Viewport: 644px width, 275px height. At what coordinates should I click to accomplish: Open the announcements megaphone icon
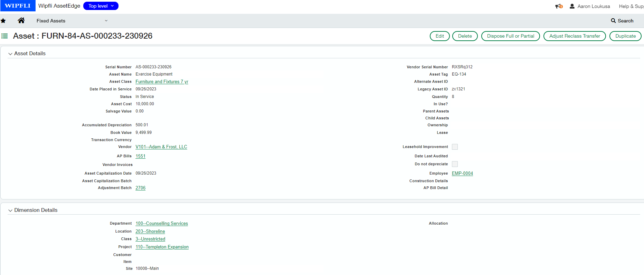coord(559,6)
